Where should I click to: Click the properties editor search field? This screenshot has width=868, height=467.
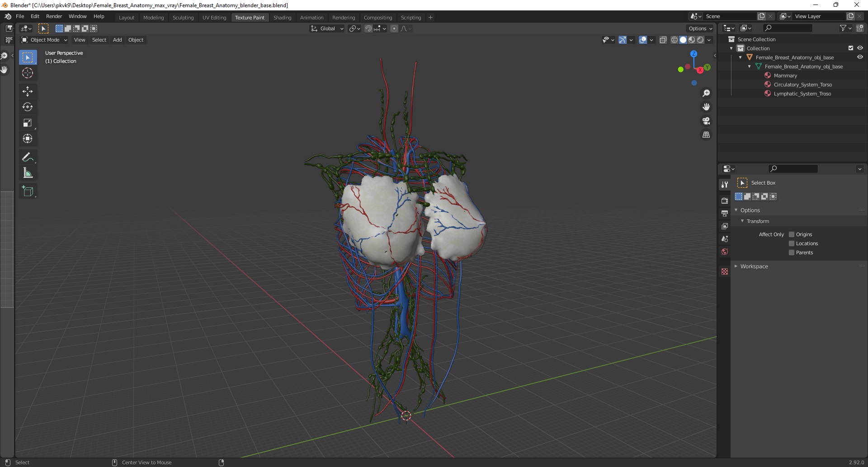point(793,169)
